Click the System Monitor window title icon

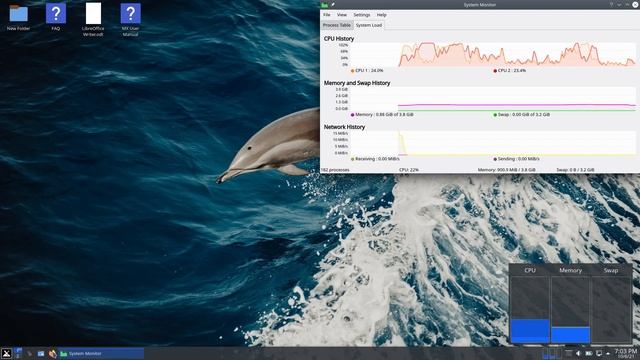324,4
